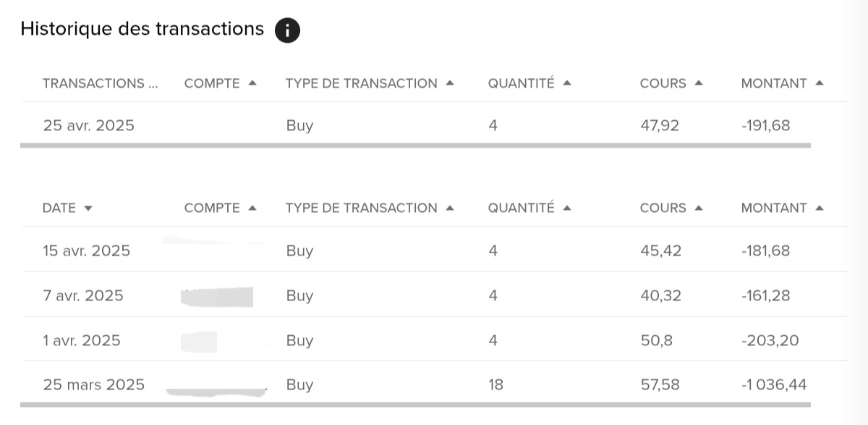The height and width of the screenshot is (425, 868).
Task: Select the 1 avr. 2025 transaction row
Action: 434,340
